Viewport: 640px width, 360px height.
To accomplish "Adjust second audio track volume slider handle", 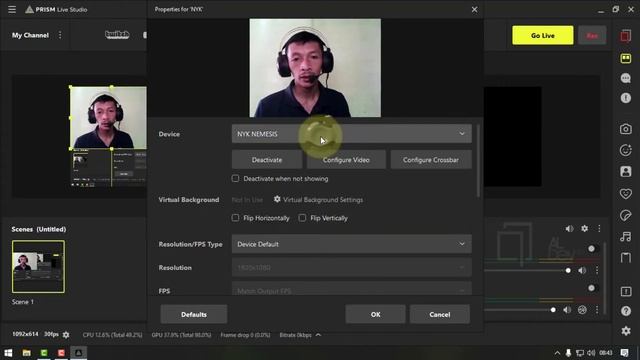I will pyautogui.click(x=553, y=310).
